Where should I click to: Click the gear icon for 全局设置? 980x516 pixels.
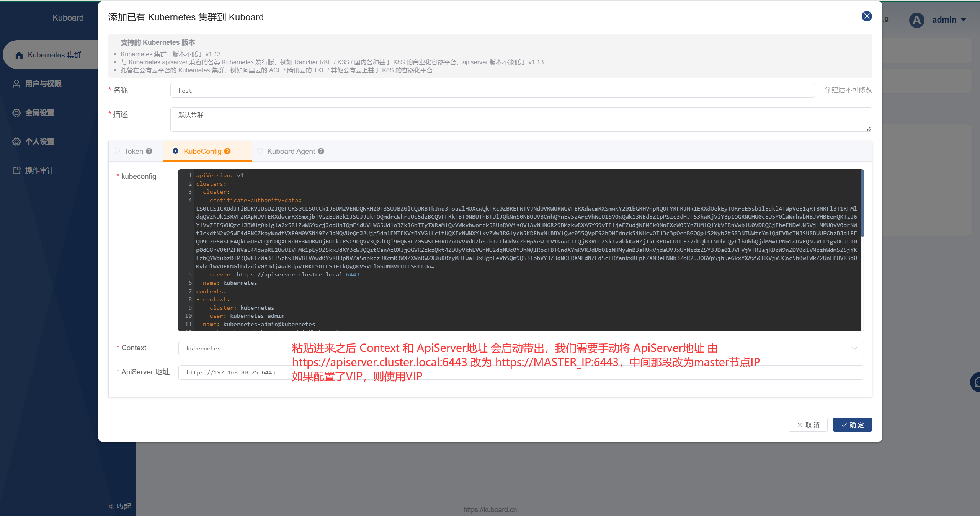pyautogui.click(x=16, y=113)
